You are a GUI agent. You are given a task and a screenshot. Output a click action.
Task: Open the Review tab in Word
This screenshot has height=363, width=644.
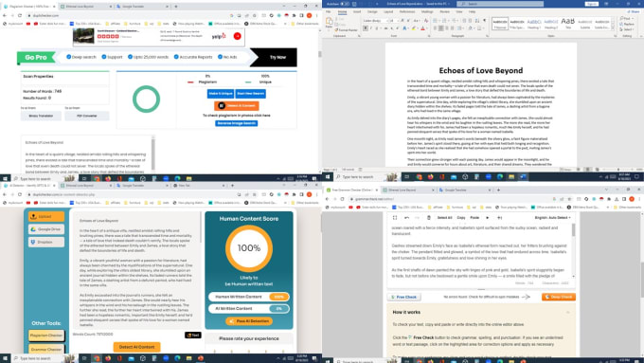tap(445, 12)
